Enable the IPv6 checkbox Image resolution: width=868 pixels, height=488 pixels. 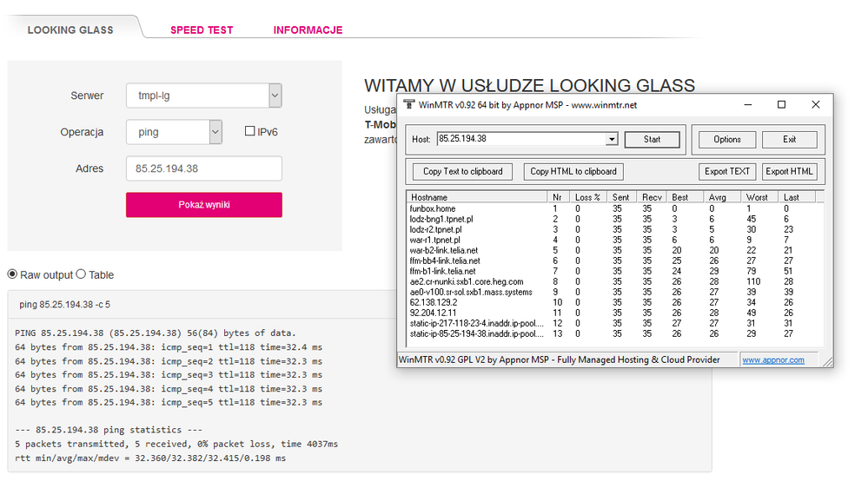pos(250,132)
